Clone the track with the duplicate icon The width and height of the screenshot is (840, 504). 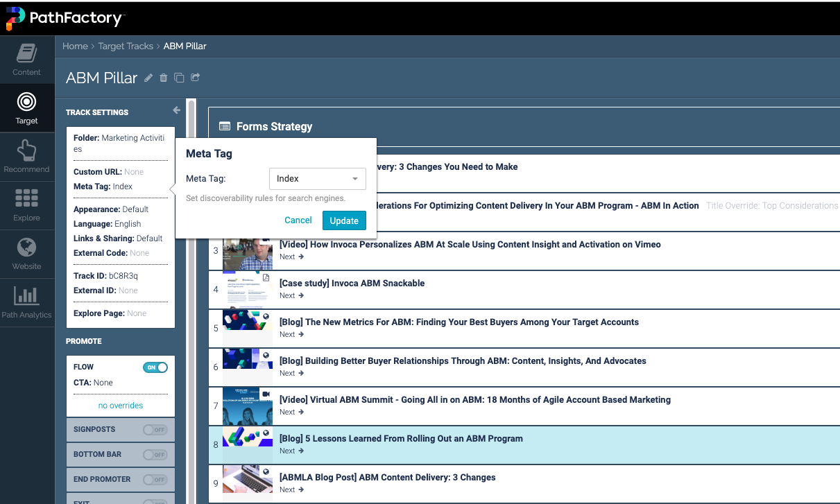click(179, 78)
